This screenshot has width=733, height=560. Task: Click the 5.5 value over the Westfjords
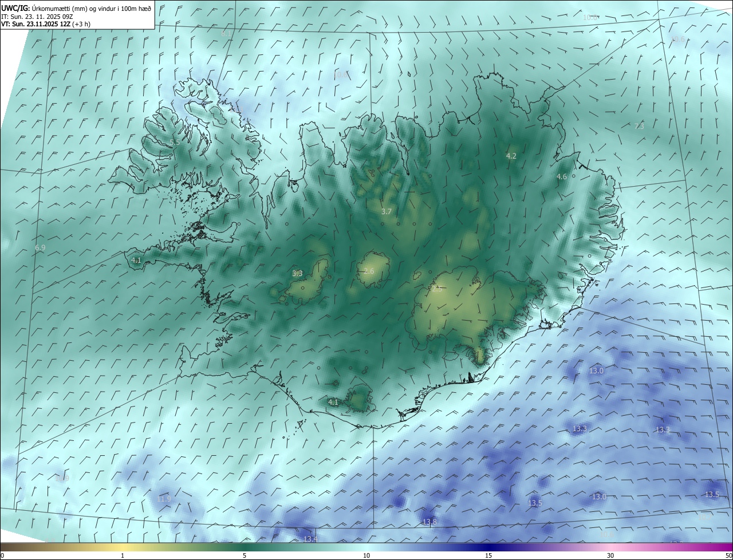coord(175,142)
